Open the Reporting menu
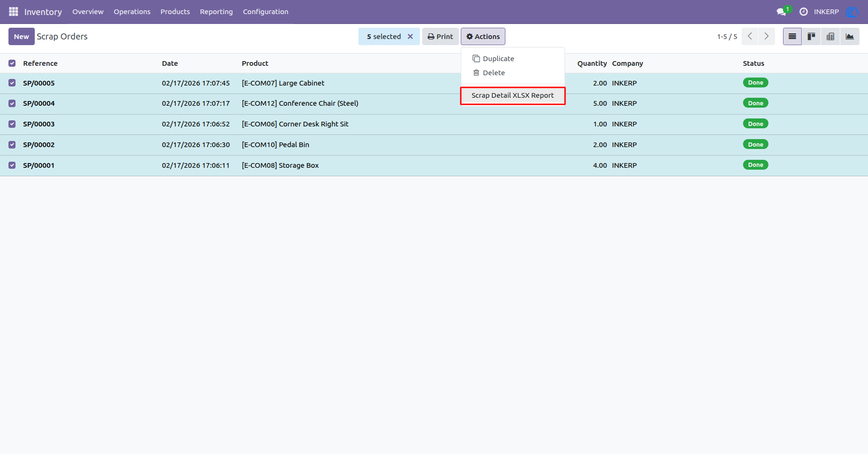The height and width of the screenshot is (454, 868). point(216,12)
